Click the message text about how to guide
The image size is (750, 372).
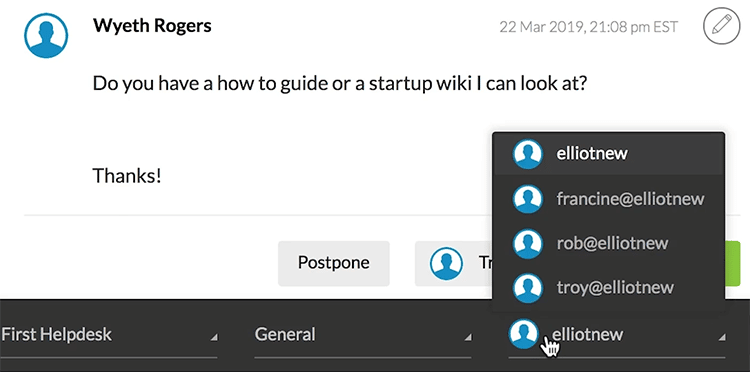pos(340,85)
